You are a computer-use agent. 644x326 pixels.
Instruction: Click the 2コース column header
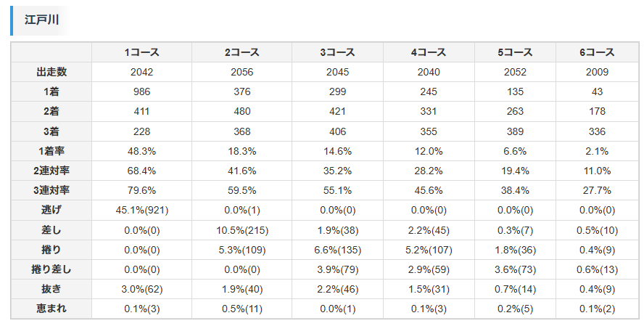point(242,52)
